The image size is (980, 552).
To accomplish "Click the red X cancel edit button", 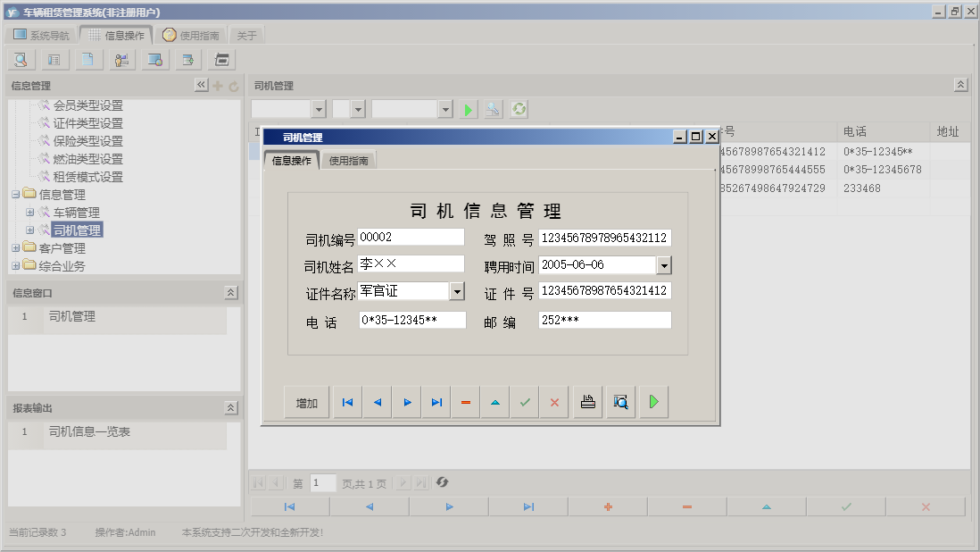I will (x=554, y=403).
